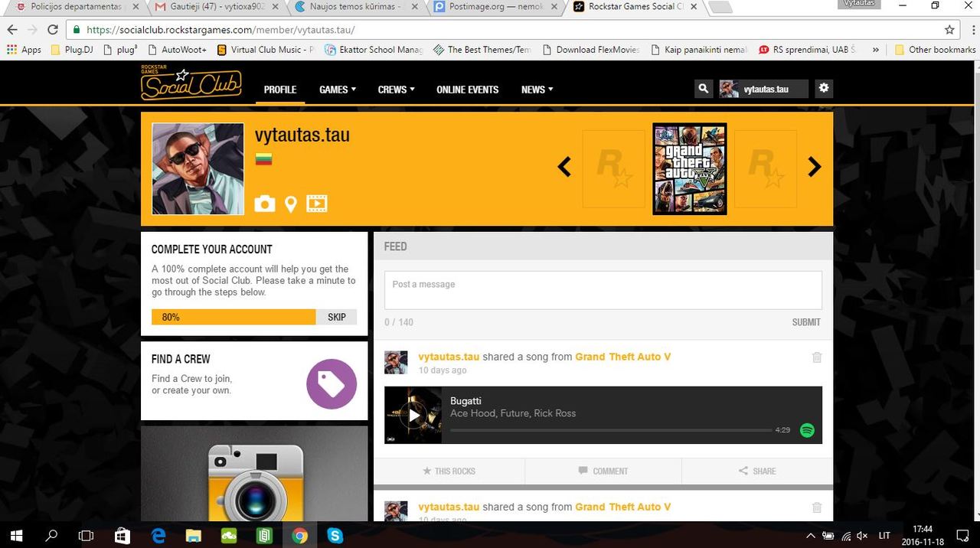Open Windows notification center
Image resolution: width=980 pixels, height=548 pixels.
click(x=963, y=536)
